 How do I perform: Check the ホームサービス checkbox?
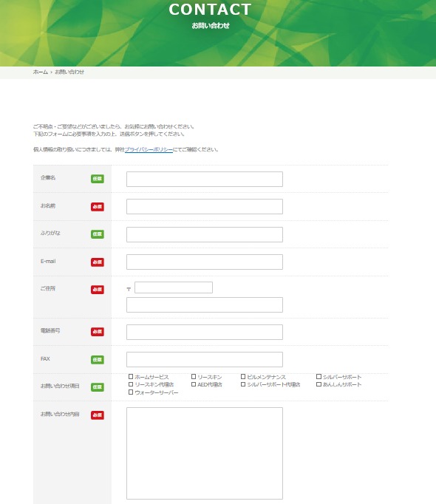click(131, 376)
